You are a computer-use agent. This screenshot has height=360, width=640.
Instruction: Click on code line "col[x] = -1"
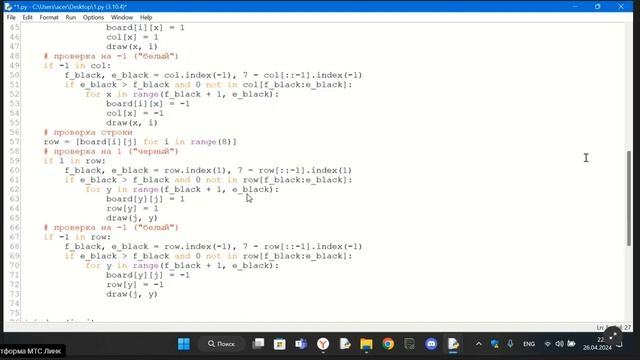pyautogui.click(x=135, y=113)
